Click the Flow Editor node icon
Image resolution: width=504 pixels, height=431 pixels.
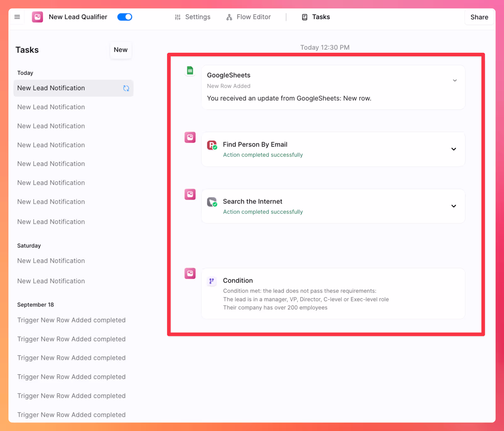pos(229,17)
